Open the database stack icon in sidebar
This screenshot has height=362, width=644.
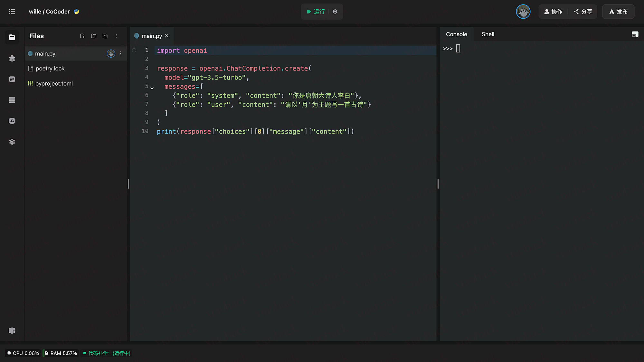click(x=12, y=100)
